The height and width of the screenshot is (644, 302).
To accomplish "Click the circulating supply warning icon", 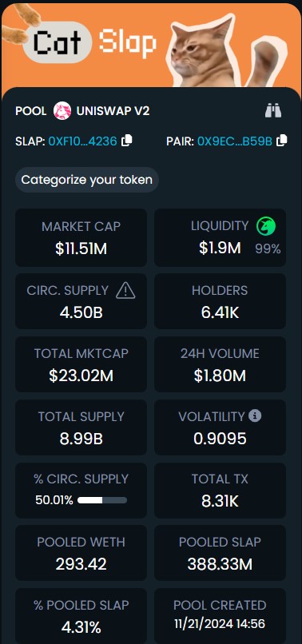I will pyautogui.click(x=125, y=291).
